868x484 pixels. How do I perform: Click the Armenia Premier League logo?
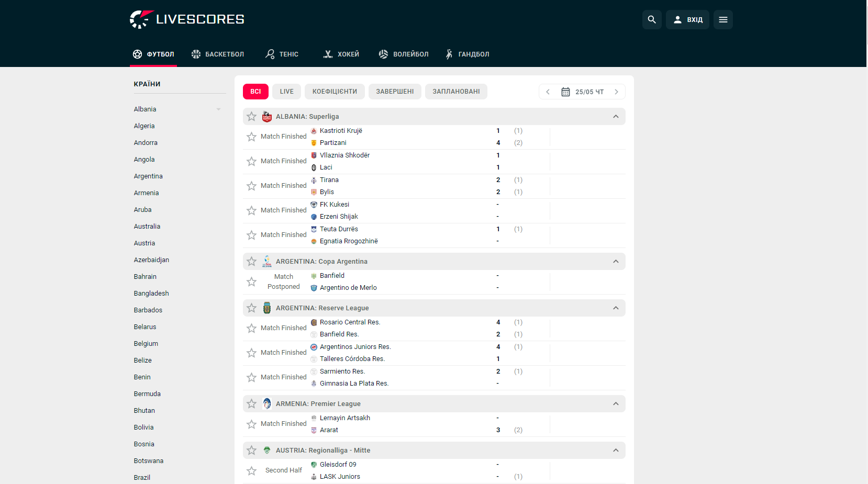[267, 403]
